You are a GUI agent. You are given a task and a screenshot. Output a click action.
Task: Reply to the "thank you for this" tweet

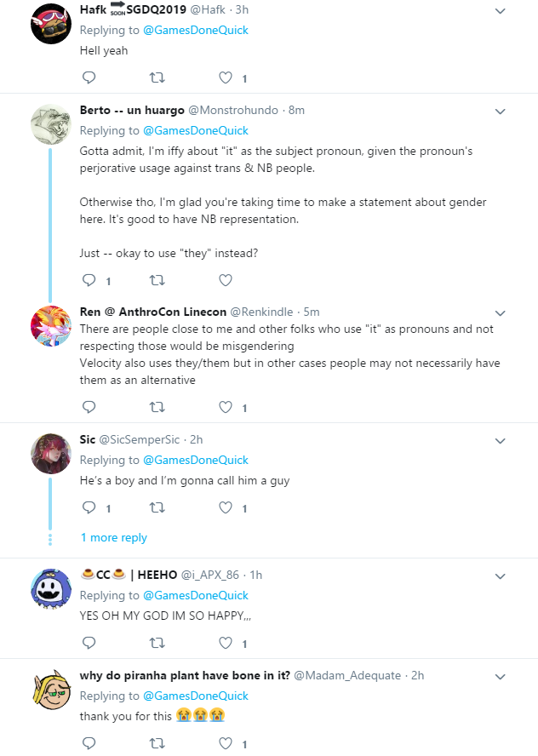point(89,743)
